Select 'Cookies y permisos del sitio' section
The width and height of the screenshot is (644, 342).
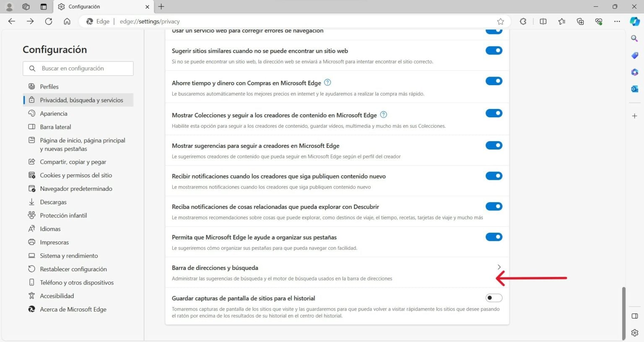click(x=76, y=175)
